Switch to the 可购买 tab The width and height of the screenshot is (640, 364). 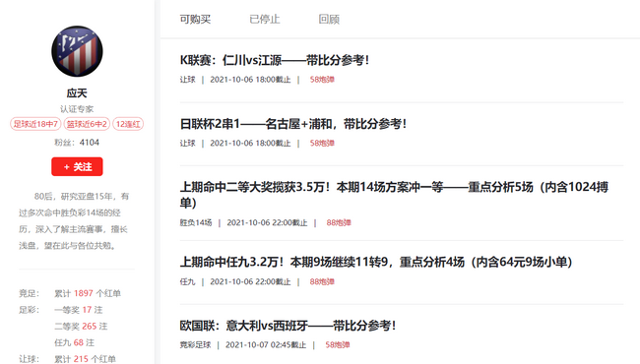coord(195,19)
